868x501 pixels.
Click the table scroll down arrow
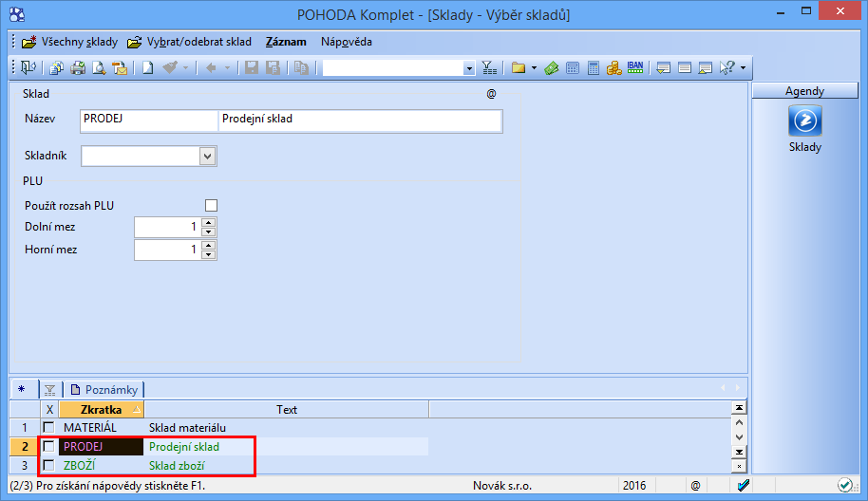[x=739, y=436]
